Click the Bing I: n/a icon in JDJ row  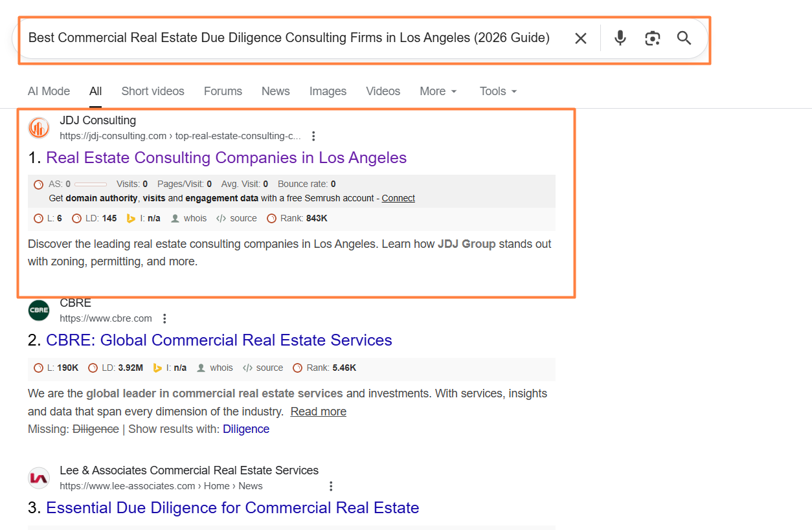(x=131, y=219)
